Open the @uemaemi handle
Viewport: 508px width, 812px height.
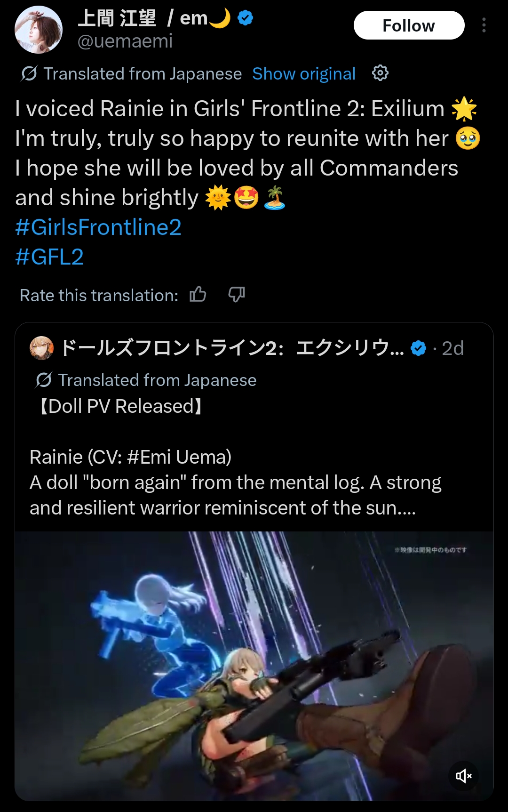click(125, 41)
